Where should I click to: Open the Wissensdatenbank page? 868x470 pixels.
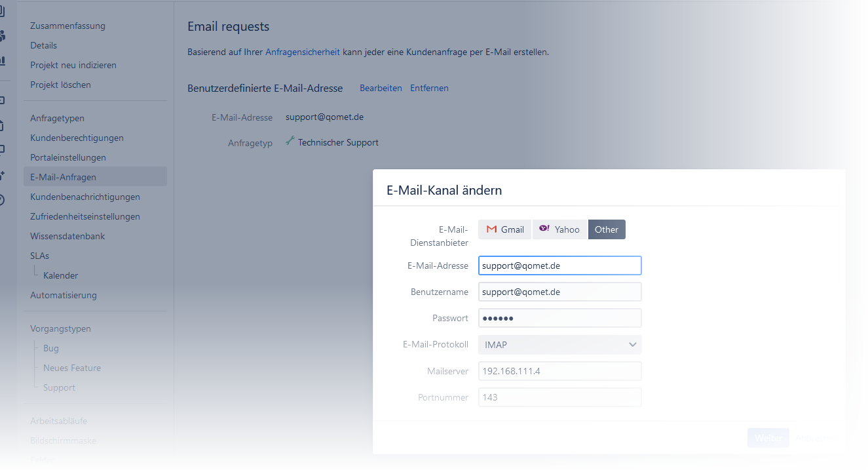[67, 237]
